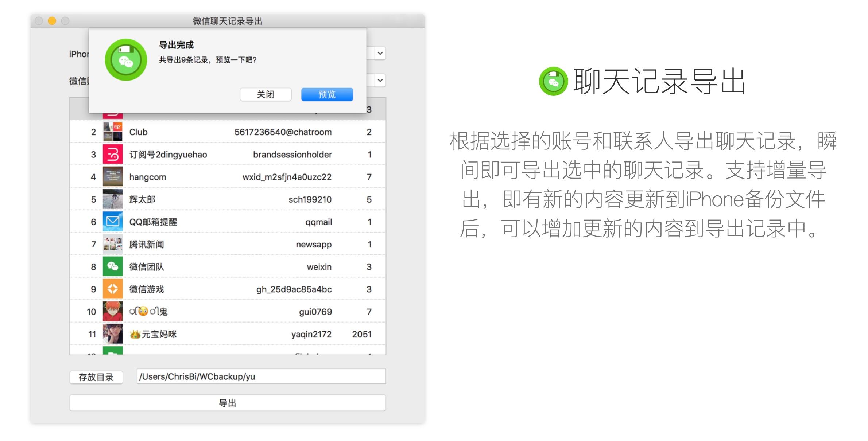Image resolution: width=868 pixels, height=441 pixels.
Task: Focus the /Users/ChrisBi/WCbackup/yu path field
Action: pyautogui.click(x=261, y=376)
